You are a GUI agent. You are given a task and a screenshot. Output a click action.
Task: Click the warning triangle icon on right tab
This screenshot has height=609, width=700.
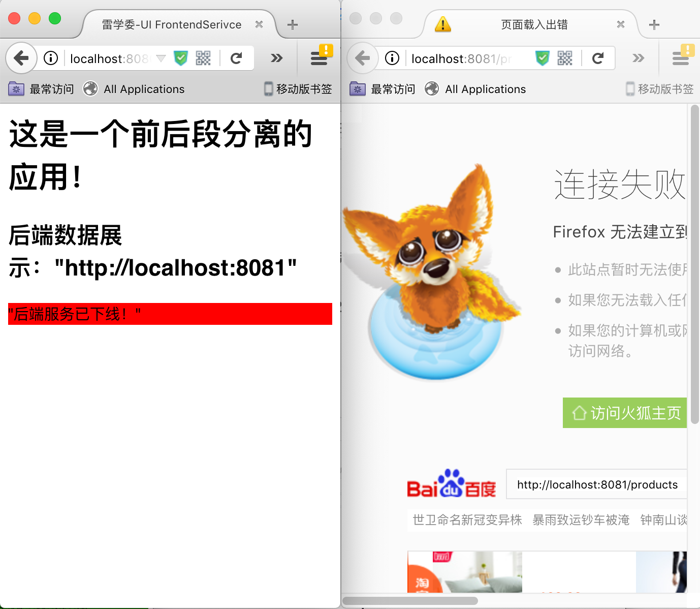tap(442, 24)
